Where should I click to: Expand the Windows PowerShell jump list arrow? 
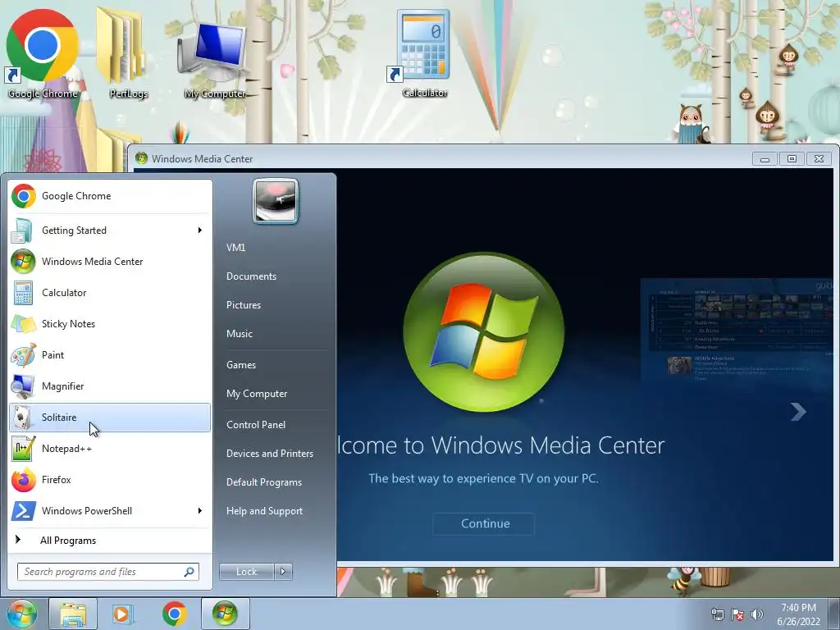click(200, 510)
